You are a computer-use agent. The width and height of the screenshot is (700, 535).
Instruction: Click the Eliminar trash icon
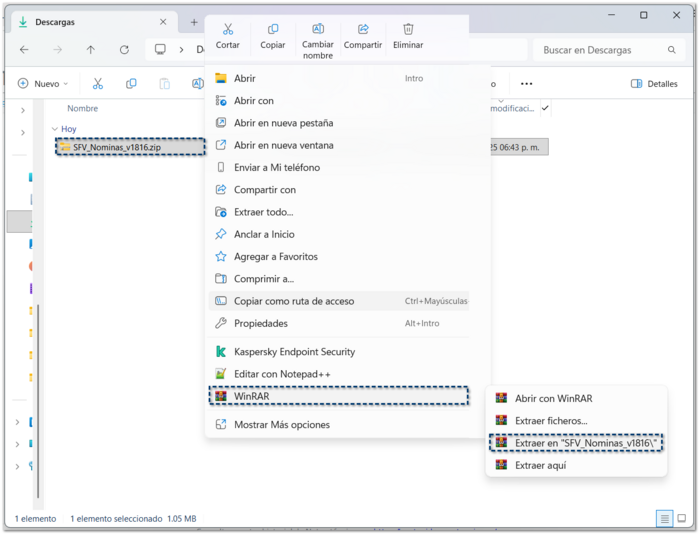point(408,30)
